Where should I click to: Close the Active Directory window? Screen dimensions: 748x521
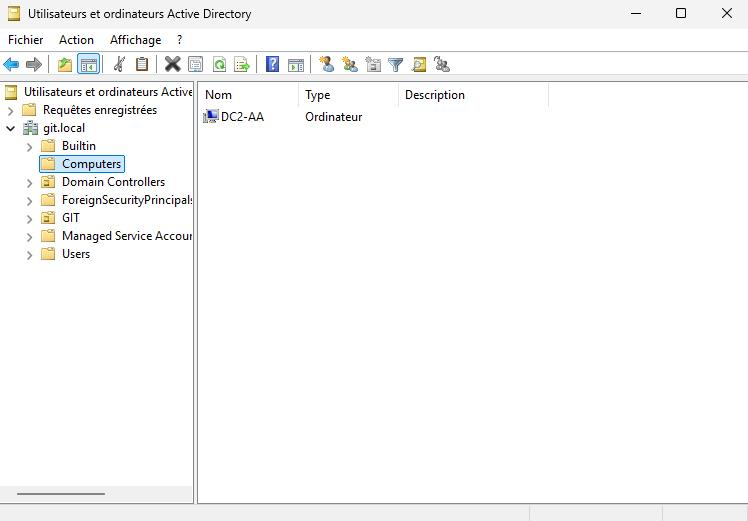727,13
